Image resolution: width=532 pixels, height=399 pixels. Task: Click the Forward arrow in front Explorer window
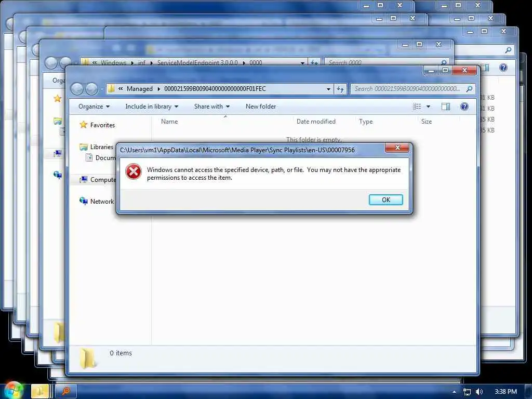[x=91, y=89]
